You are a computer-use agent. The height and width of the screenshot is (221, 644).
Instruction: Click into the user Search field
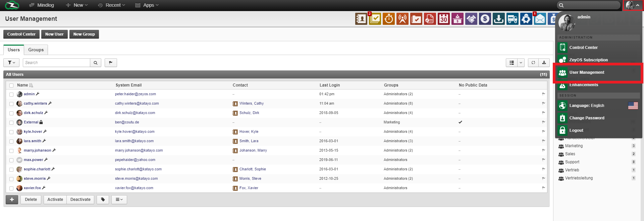point(56,63)
